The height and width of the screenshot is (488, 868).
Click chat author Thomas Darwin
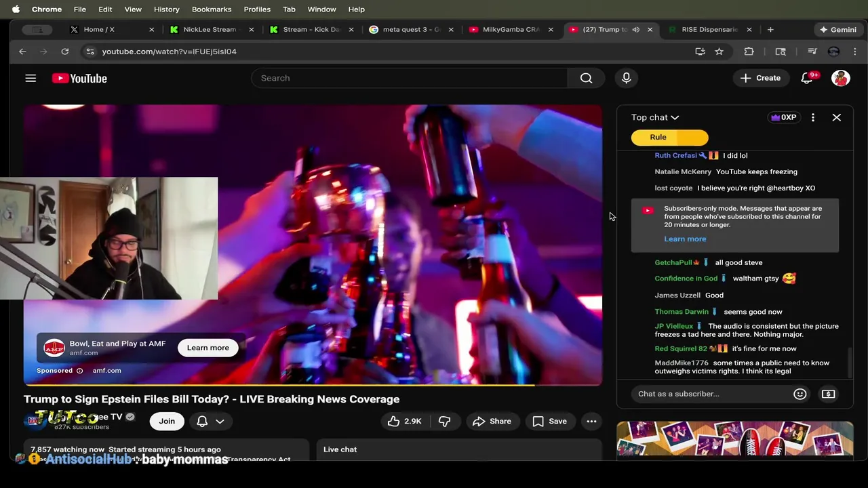(x=682, y=312)
